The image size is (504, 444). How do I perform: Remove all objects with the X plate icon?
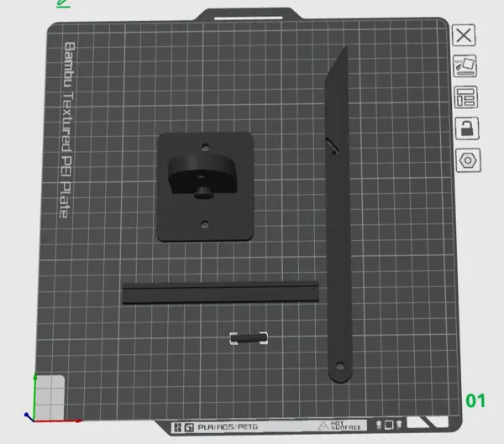pos(464,35)
